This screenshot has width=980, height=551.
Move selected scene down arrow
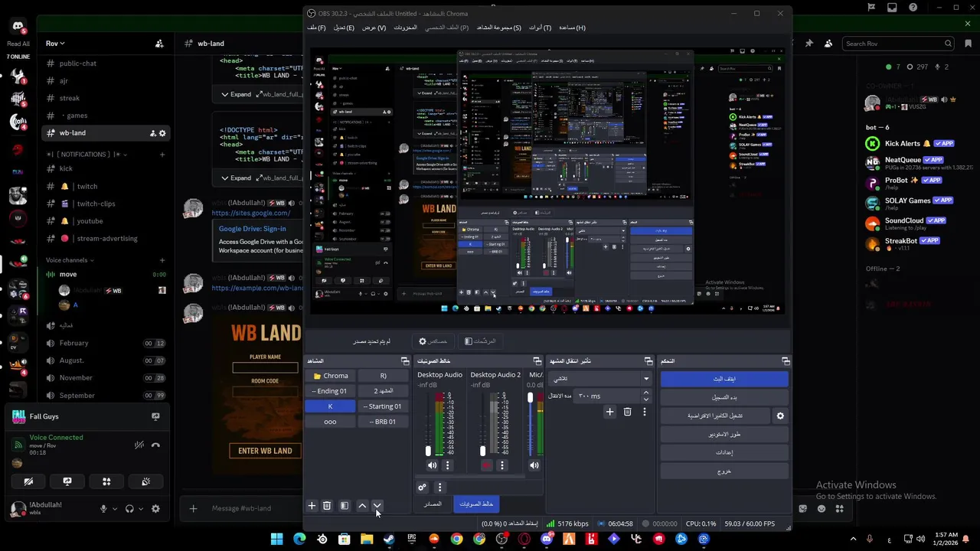(x=377, y=506)
